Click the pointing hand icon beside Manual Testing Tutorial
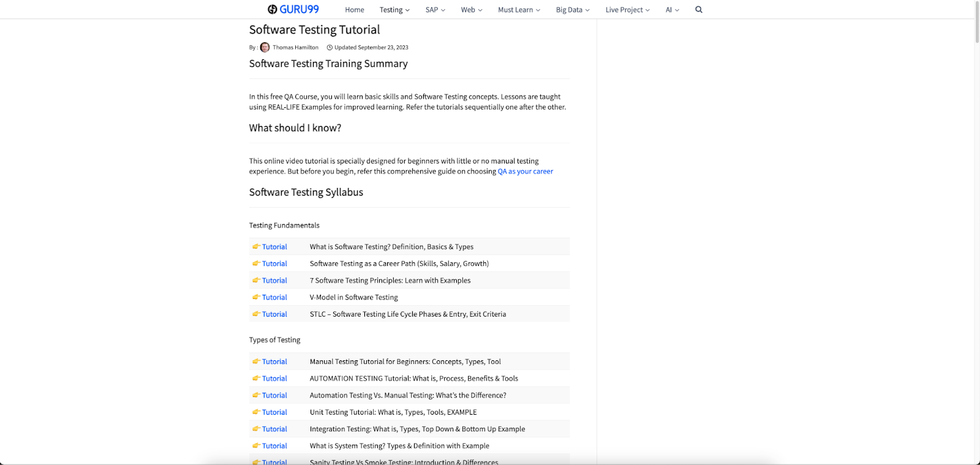This screenshot has height=465, width=980. (x=256, y=361)
